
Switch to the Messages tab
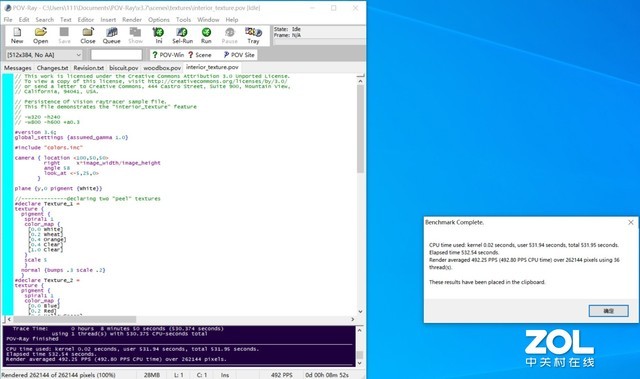18,68
